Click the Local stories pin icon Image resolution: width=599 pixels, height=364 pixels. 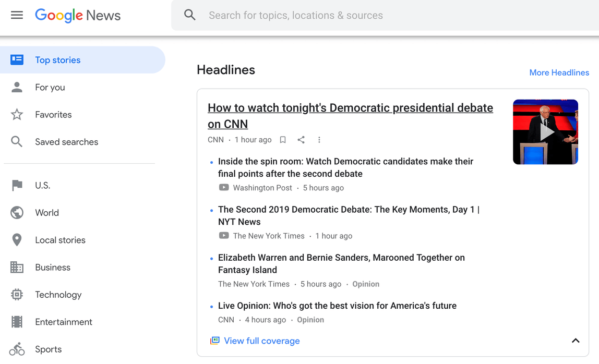point(17,240)
